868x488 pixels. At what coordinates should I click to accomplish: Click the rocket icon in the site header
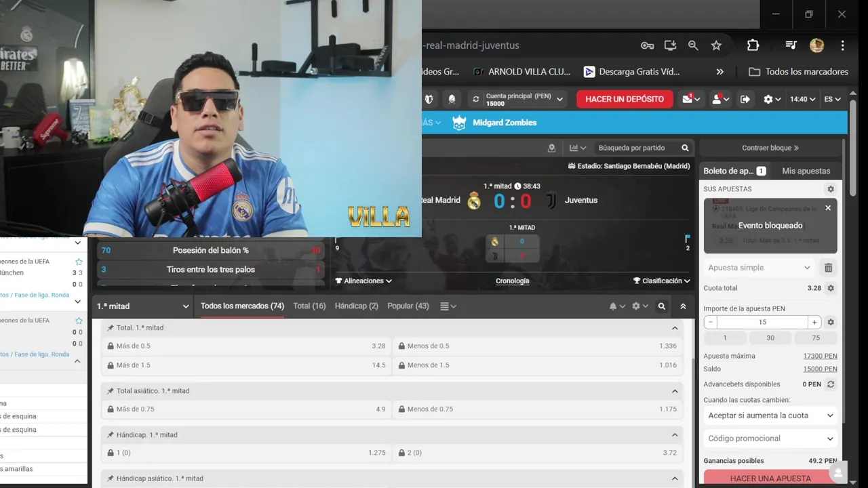[452, 99]
